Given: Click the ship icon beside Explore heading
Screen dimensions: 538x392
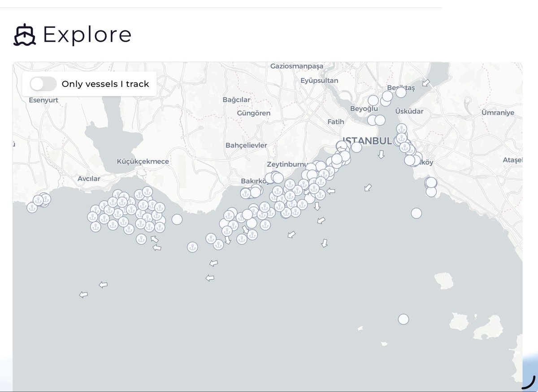Looking at the screenshot, I should tap(25, 35).
